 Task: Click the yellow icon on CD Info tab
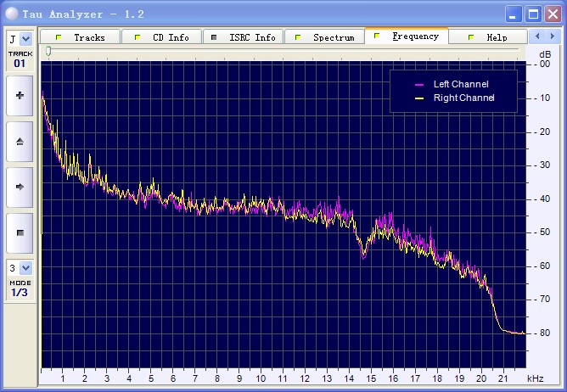point(138,37)
